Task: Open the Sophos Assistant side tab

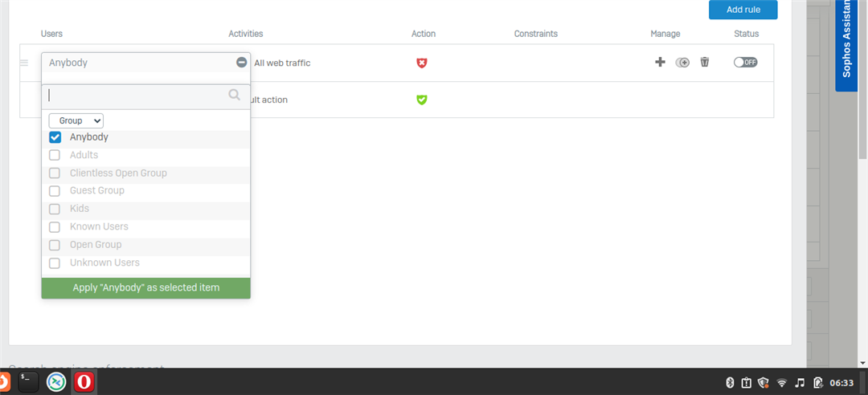Action: pyautogui.click(x=845, y=46)
